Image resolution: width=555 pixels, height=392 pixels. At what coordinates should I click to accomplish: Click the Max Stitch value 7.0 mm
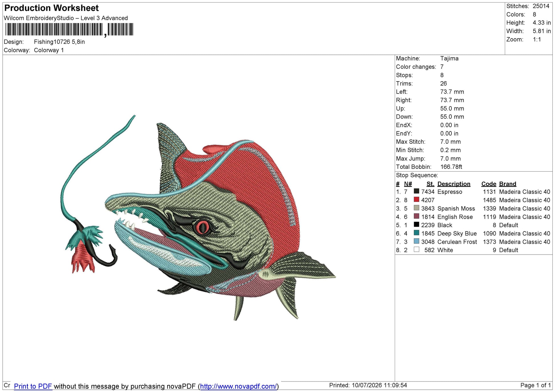[x=450, y=142]
